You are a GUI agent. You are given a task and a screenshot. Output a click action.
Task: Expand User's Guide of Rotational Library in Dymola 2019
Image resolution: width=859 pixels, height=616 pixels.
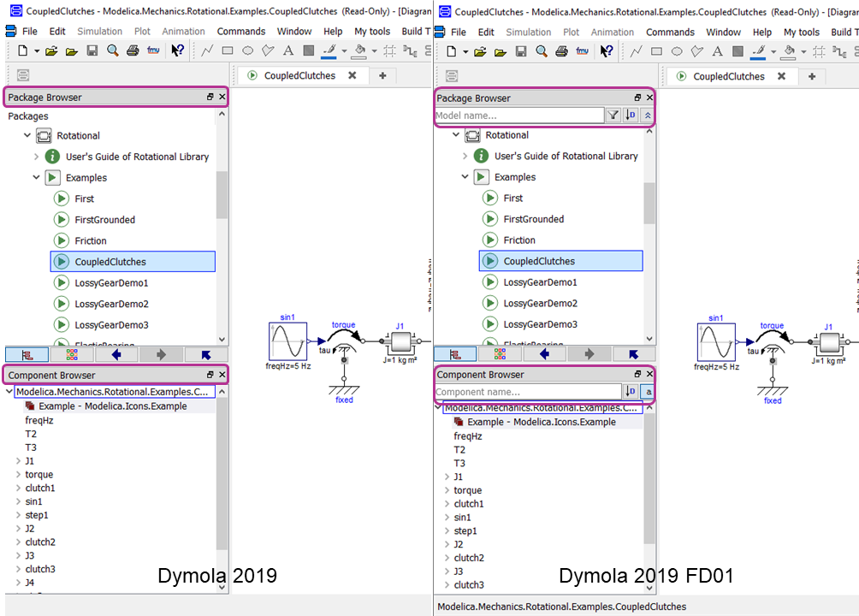click(x=36, y=157)
